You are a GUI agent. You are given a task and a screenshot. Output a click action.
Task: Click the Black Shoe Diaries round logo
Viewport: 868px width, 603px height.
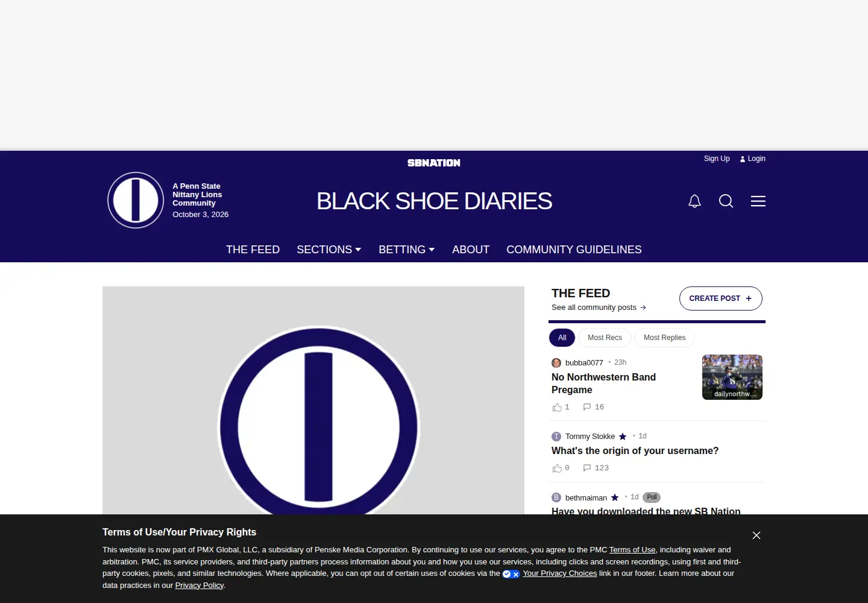(x=136, y=200)
